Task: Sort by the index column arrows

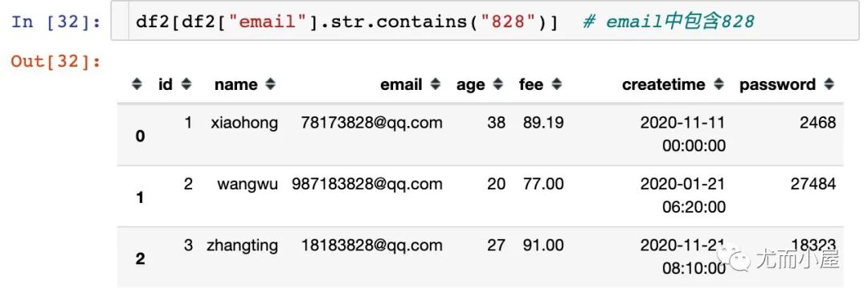Action: (137, 84)
